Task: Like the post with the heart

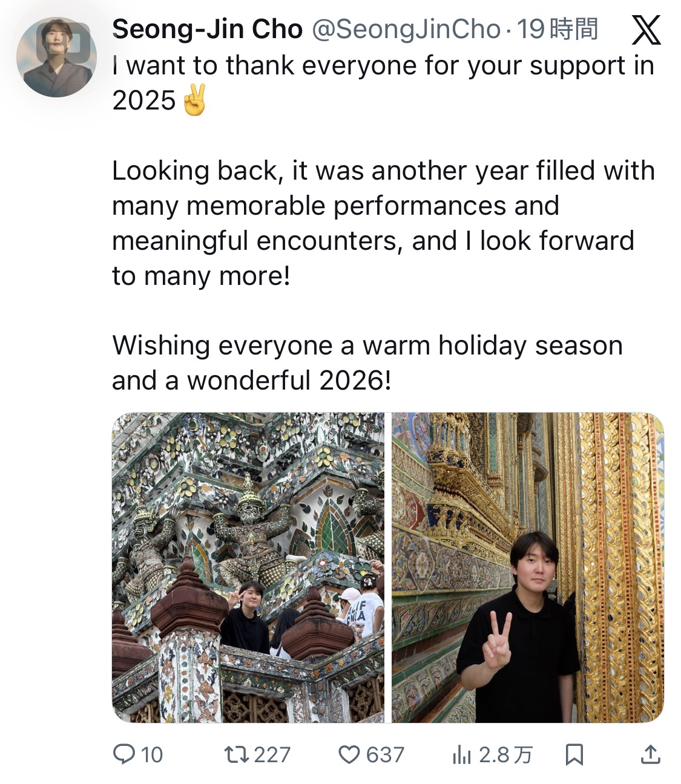Action: 349,754
